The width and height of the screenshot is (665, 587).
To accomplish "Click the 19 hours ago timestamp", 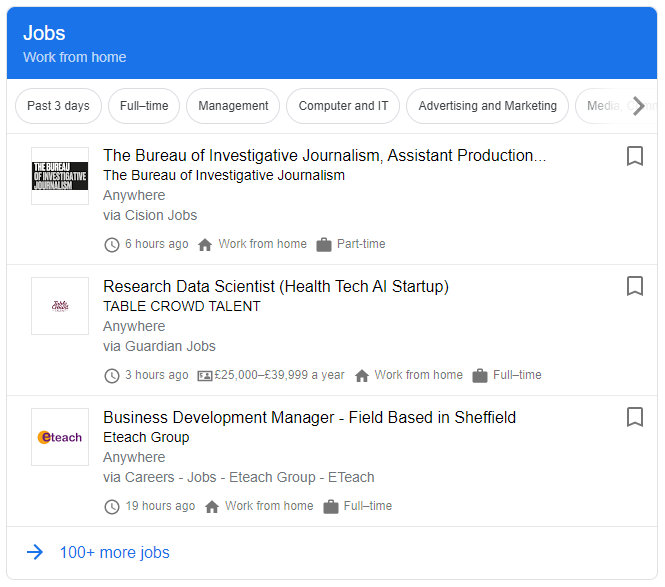I will coord(160,506).
